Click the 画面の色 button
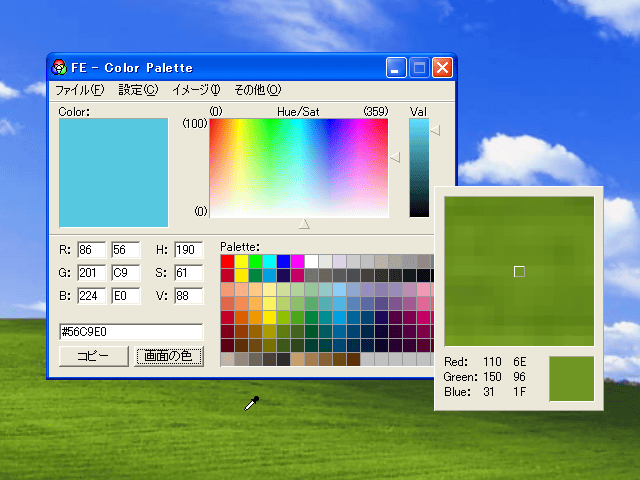Image resolution: width=640 pixels, height=480 pixels. point(169,356)
